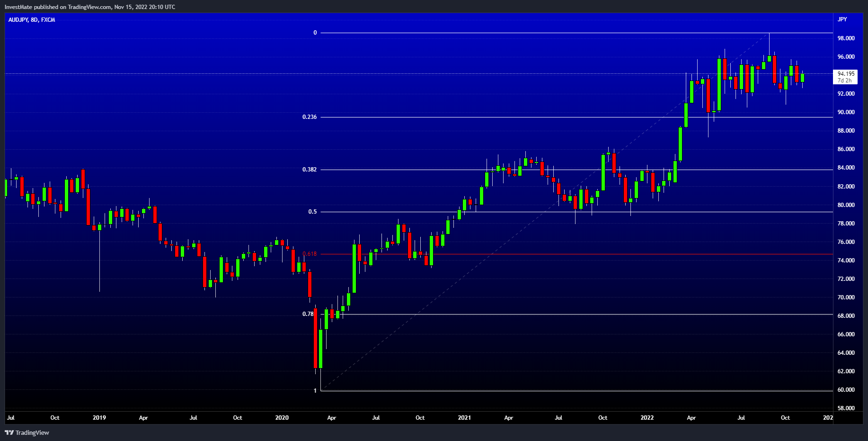This screenshot has height=441, width=868.
Task: Click the 2022 year label on time axis
Action: 647,418
